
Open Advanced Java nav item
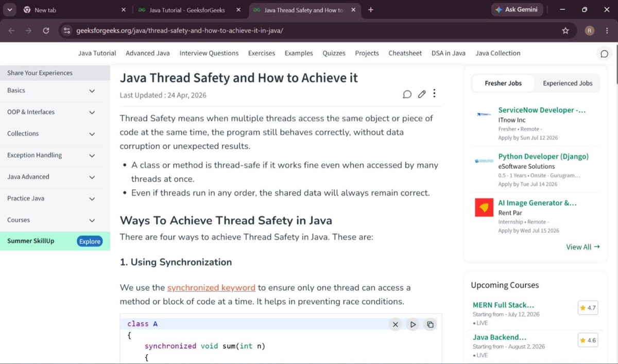pyautogui.click(x=148, y=54)
